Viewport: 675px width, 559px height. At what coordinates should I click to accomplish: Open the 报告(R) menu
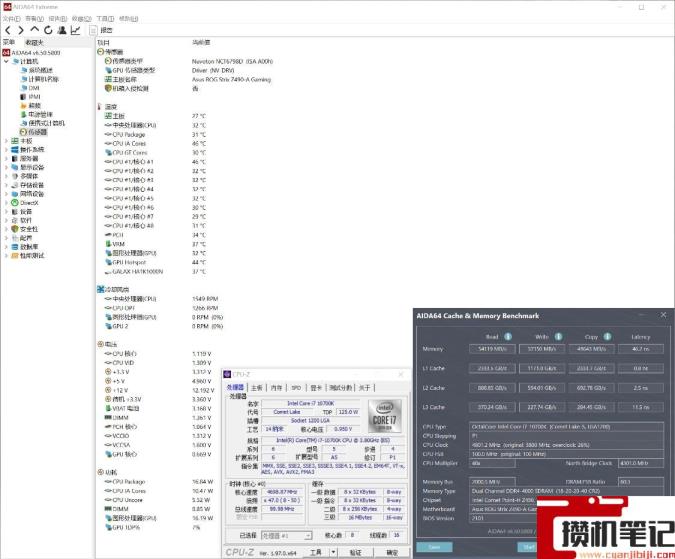tap(58, 19)
